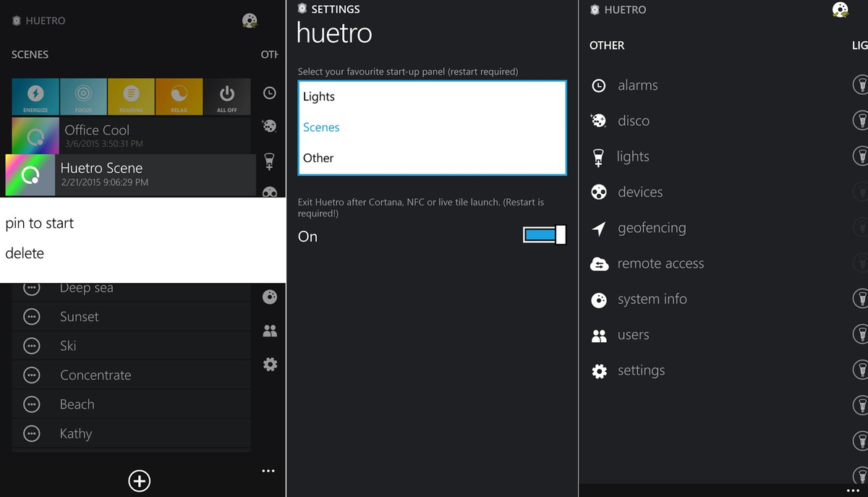The width and height of the screenshot is (868, 497).
Task: Open geofencing via the arrow icon
Action: point(599,227)
